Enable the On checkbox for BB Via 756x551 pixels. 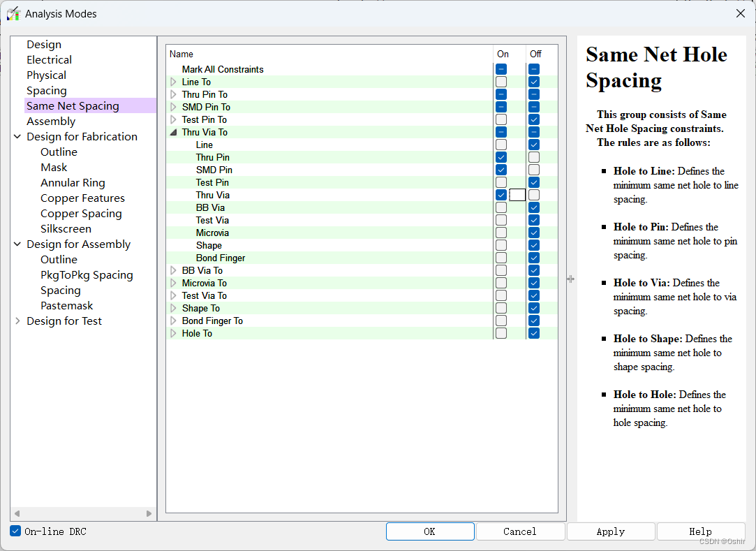tap(501, 207)
